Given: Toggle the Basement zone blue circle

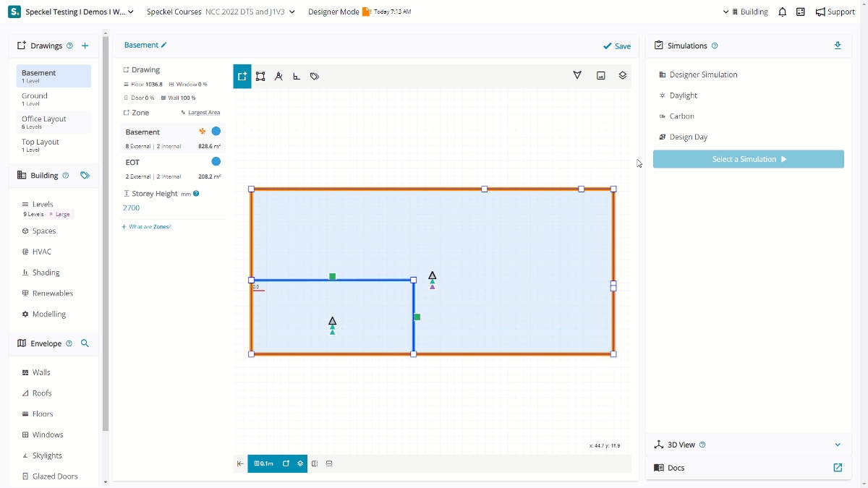Looking at the screenshot, I should click(216, 132).
